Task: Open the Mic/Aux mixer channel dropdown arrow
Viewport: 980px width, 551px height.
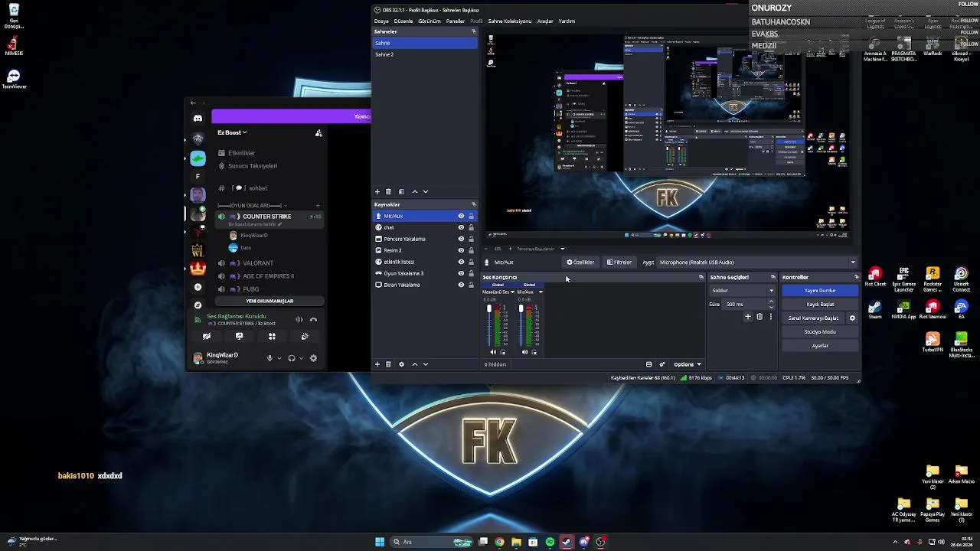Action: pyautogui.click(x=541, y=292)
